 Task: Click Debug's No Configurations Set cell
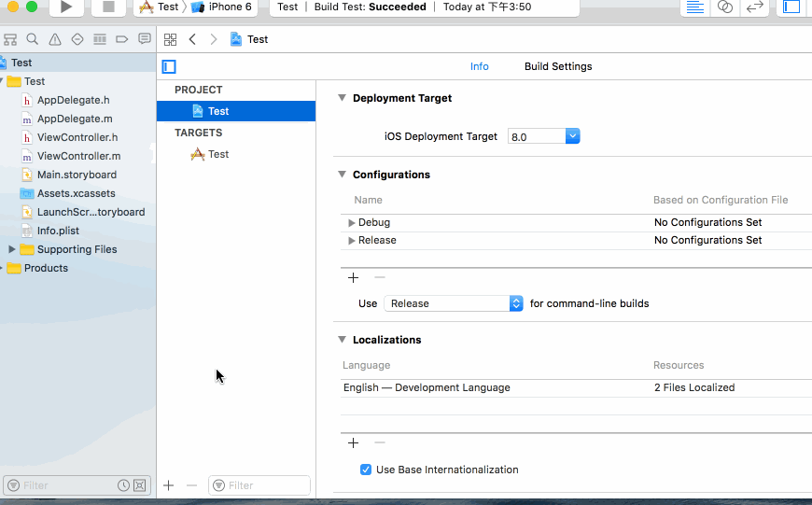click(x=707, y=222)
